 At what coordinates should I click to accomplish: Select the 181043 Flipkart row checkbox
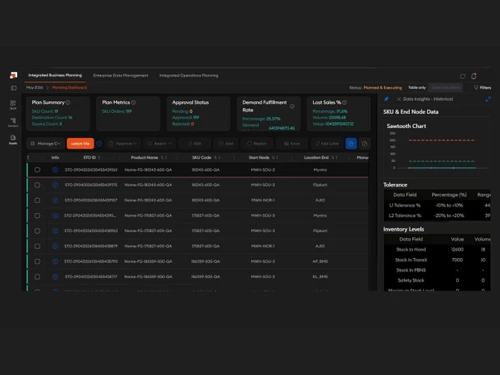coord(37,185)
